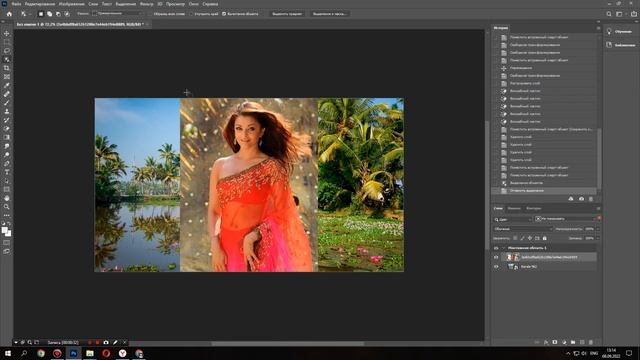The height and width of the screenshot is (360, 640).
Task: Click the trash icon in Layers panel
Action: 591,342
